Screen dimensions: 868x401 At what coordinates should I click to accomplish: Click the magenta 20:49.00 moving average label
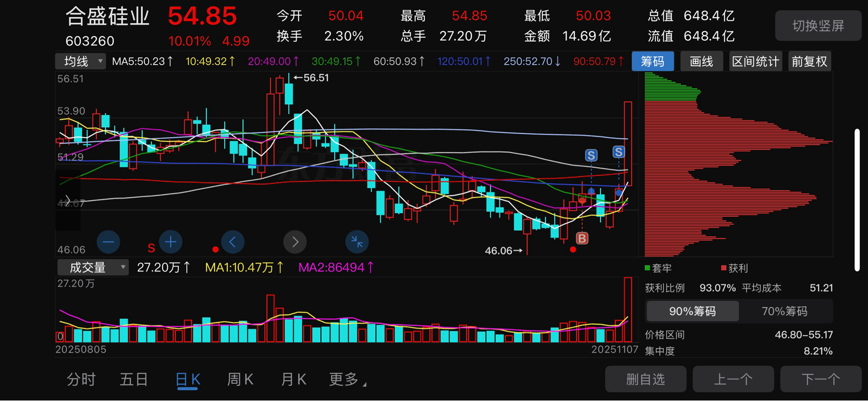273,62
